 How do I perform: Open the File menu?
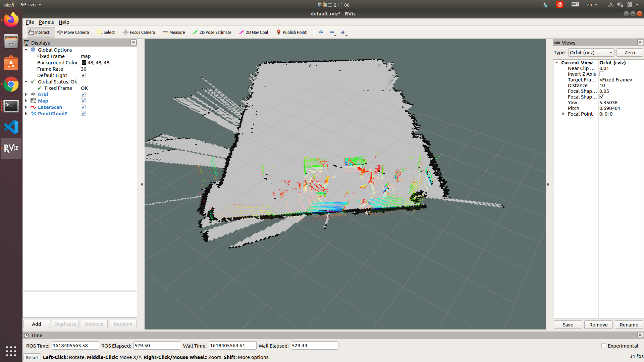coord(30,22)
